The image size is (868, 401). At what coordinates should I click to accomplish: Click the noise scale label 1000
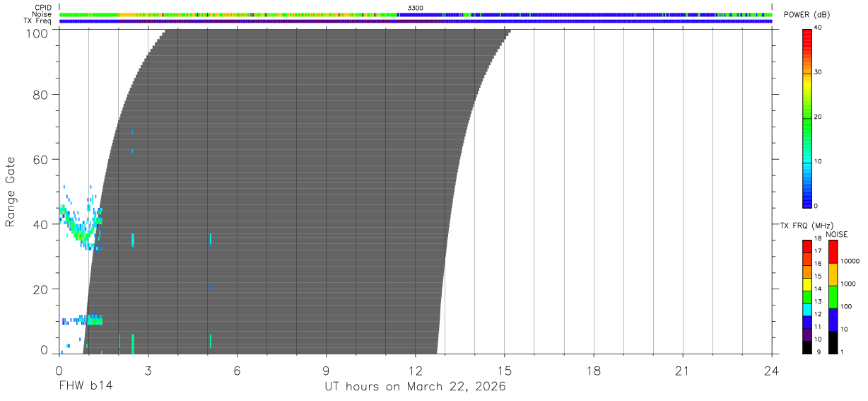[849, 284]
